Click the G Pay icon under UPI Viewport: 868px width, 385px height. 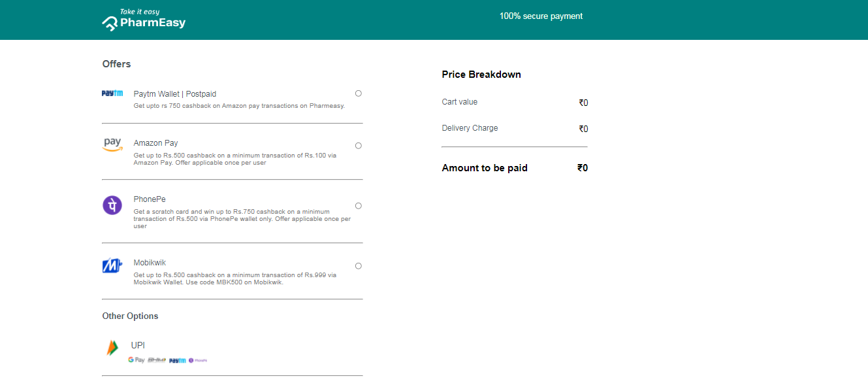137,360
